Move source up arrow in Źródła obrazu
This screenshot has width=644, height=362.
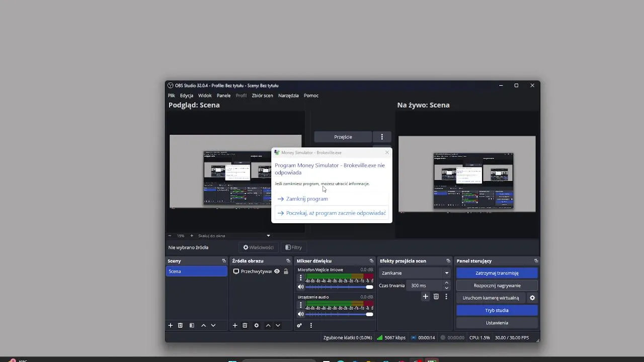pos(268,325)
